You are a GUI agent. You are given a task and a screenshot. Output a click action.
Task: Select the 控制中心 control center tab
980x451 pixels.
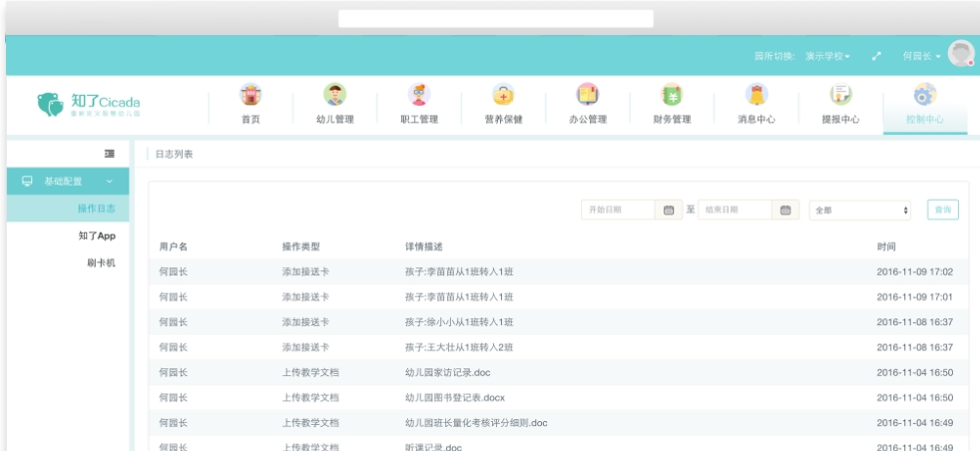(x=924, y=104)
